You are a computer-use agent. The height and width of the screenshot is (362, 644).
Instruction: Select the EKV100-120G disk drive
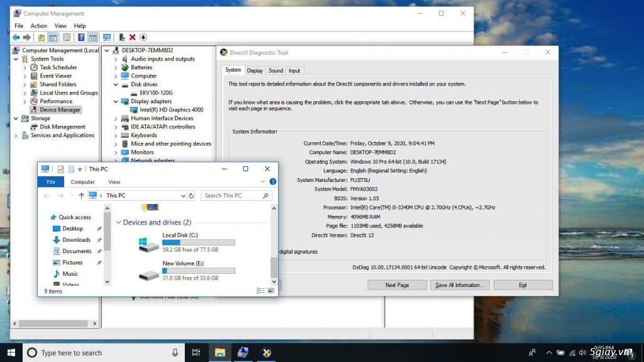[x=156, y=93]
